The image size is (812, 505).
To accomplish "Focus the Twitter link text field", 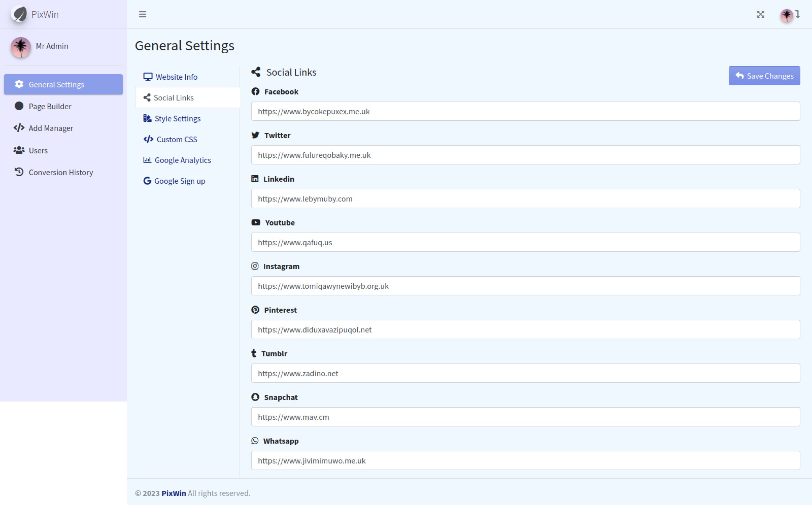I will coord(525,155).
